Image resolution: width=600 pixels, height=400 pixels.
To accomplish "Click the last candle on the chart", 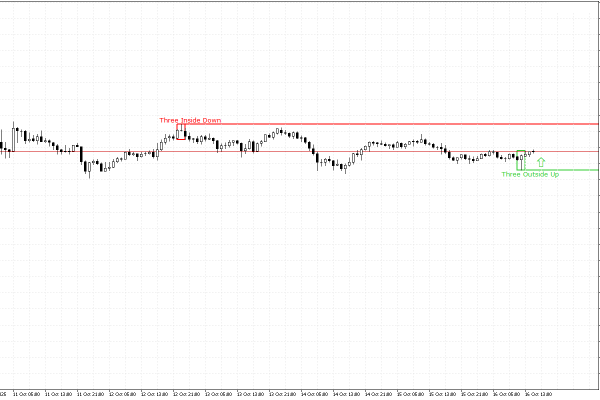I will (535, 152).
